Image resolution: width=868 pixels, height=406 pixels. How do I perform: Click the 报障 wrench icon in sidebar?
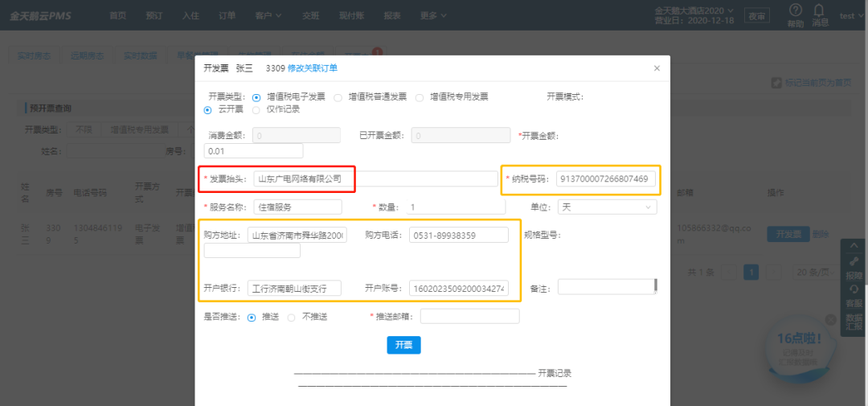click(854, 263)
